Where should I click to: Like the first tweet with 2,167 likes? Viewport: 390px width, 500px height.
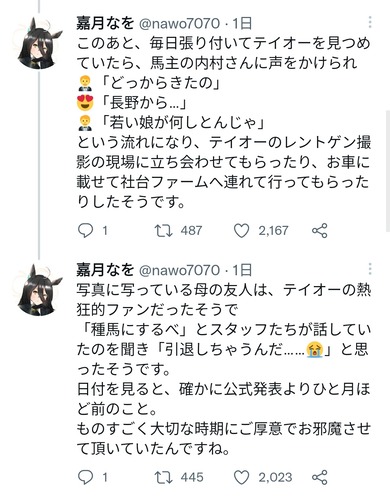(x=241, y=231)
